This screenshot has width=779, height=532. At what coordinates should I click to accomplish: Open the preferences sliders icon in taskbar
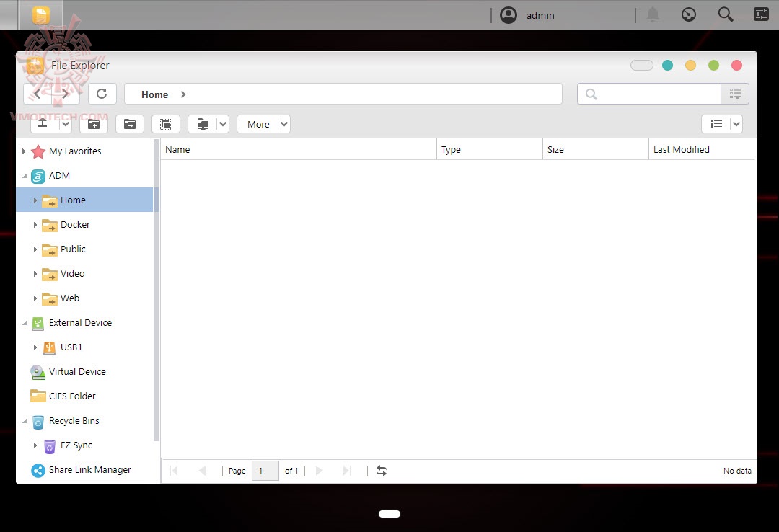(x=761, y=14)
